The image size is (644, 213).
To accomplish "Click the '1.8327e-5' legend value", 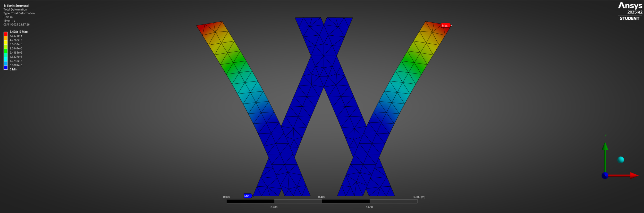I will click(16, 57).
